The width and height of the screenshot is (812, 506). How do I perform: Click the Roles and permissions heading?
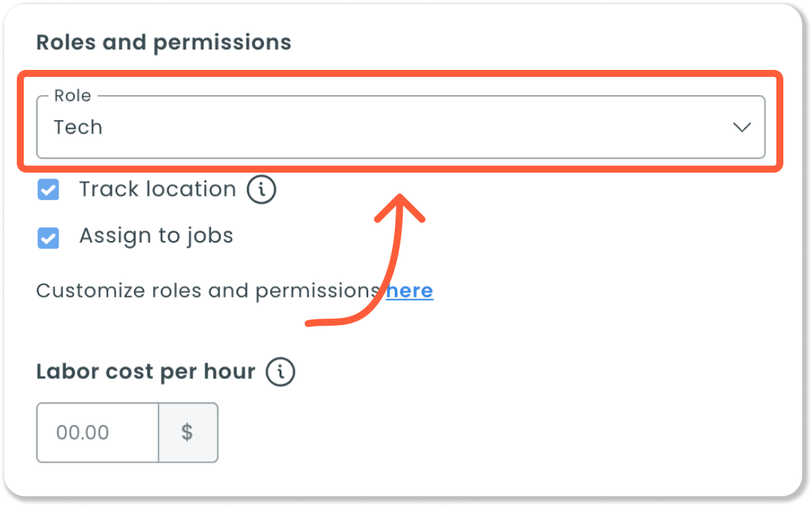[164, 43]
